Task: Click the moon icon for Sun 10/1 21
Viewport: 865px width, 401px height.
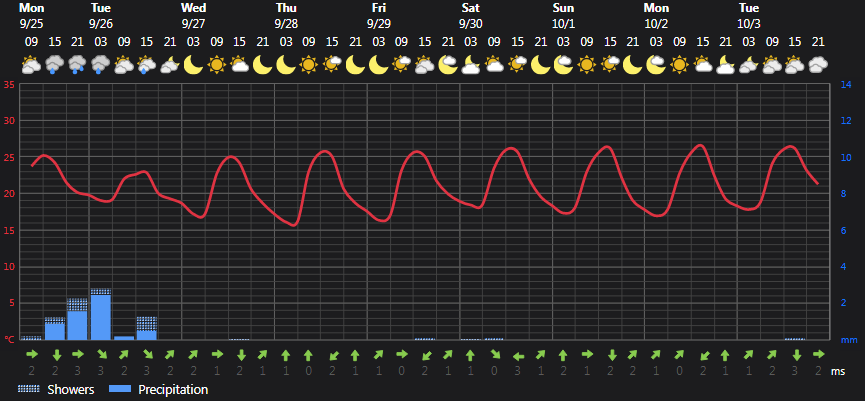Action: (x=633, y=65)
